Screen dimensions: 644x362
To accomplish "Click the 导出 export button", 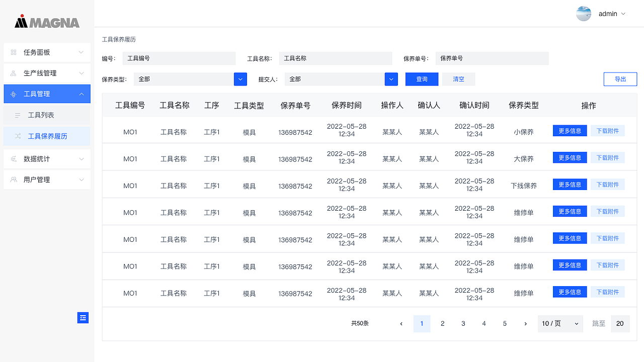I will (620, 79).
